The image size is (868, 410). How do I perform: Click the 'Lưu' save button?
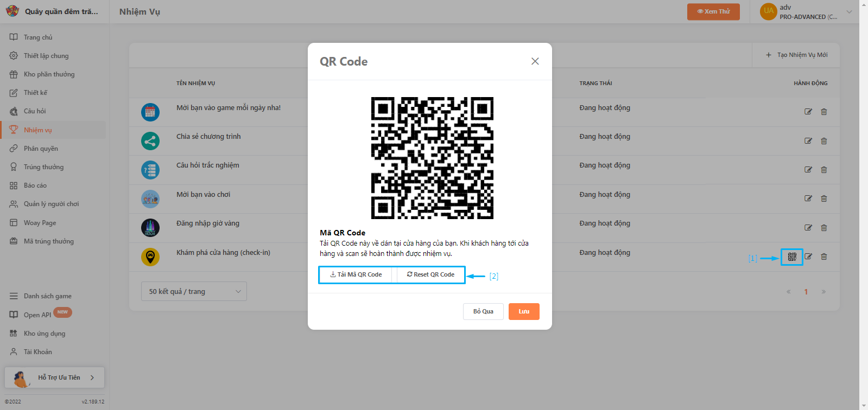[x=524, y=311]
